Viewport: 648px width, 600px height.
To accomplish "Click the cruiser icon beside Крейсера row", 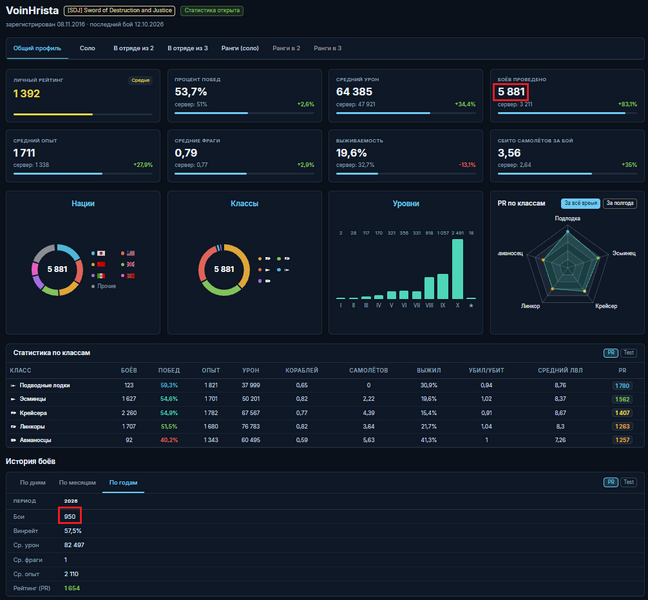I will click(13, 413).
